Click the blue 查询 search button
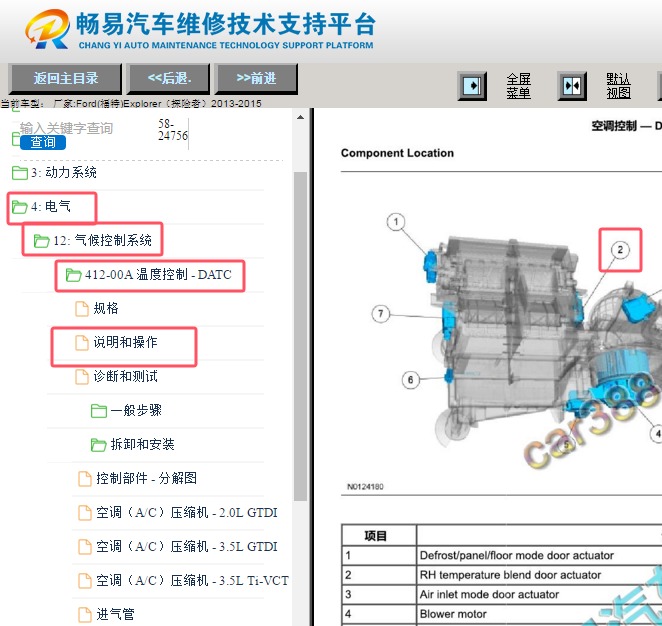The height and width of the screenshot is (626, 662). coord(43,142)
